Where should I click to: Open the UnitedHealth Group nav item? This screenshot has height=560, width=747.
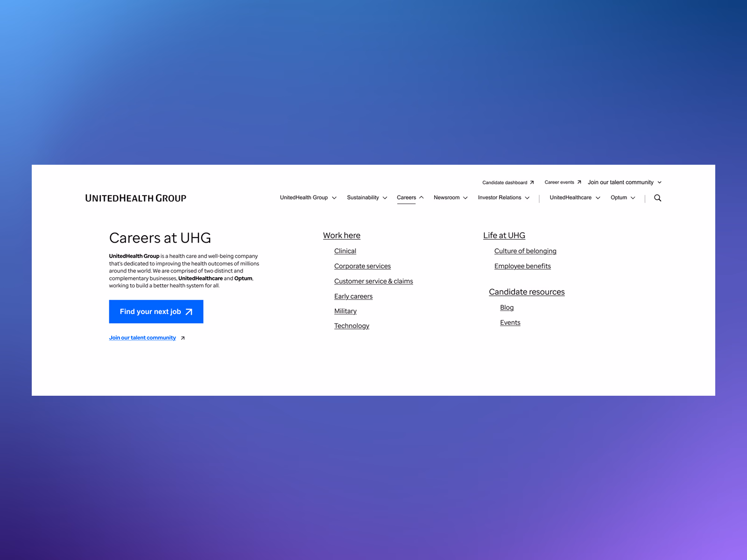(304, 197)
